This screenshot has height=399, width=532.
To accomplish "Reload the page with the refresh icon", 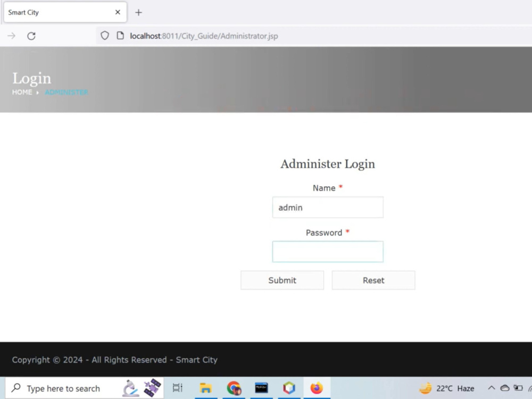I will [x=31, y=36].
